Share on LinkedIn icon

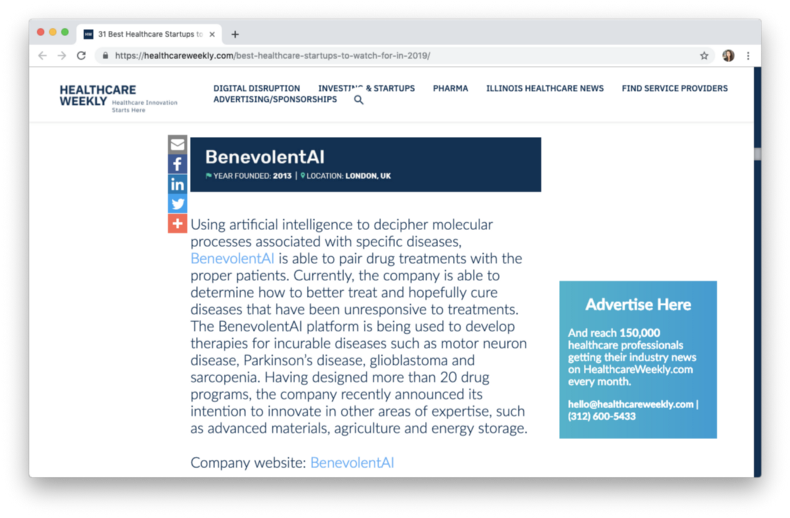[x=177, y=184]
